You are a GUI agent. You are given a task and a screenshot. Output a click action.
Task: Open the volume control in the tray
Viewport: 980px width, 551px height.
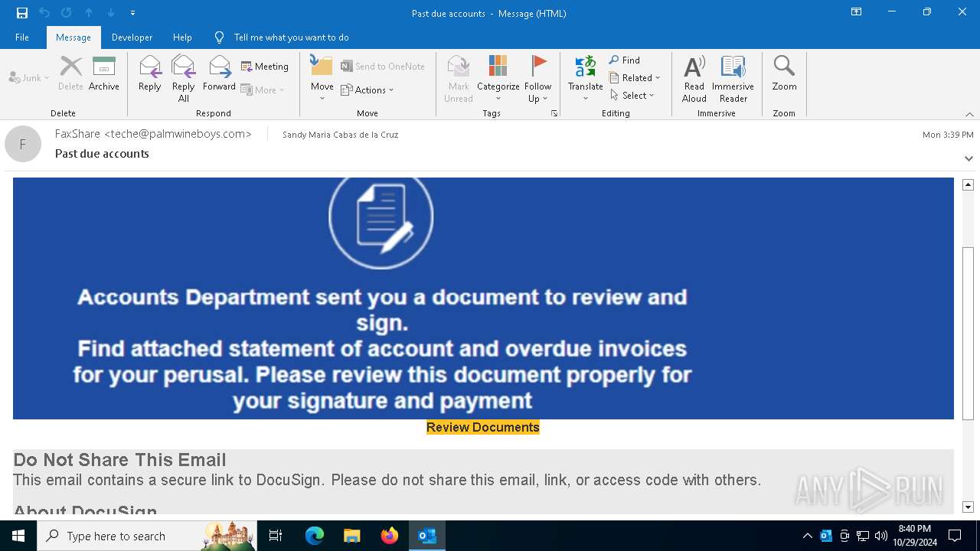(881, 536)
